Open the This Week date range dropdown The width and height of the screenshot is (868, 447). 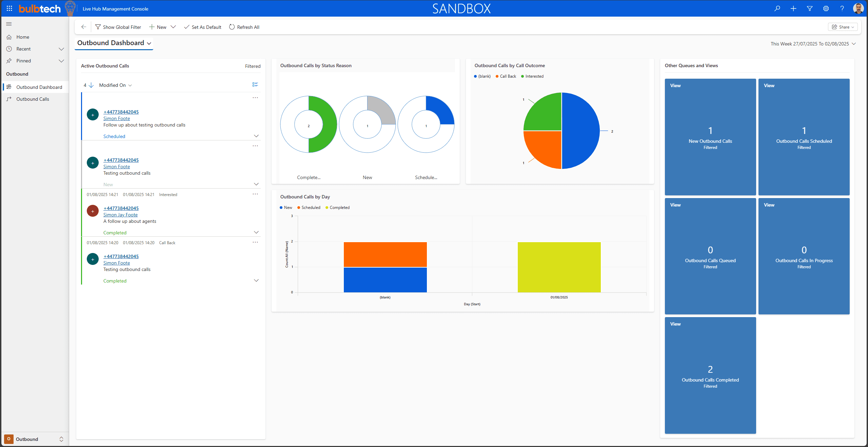(854, 44)
